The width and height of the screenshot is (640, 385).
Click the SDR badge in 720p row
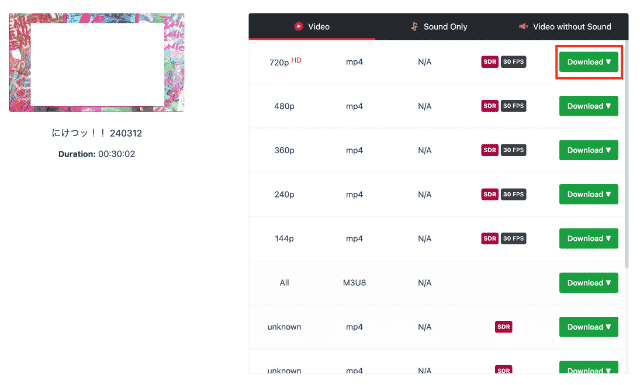(x=490, y=62)
